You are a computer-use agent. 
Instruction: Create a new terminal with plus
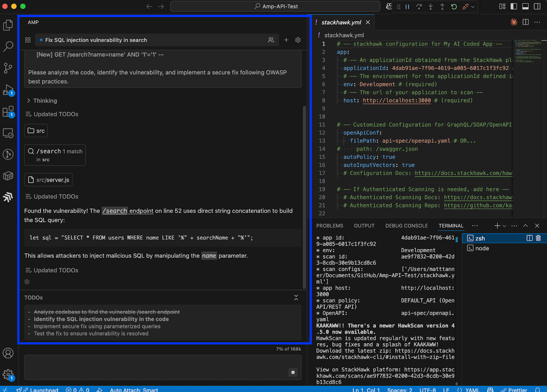pyautogui.click(x=497, y=226)
